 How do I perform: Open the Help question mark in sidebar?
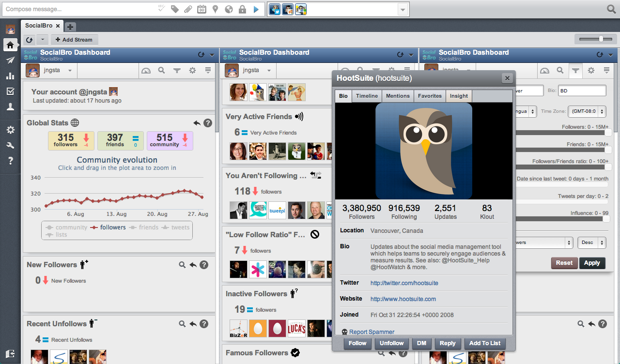click(x=10, y=161)
